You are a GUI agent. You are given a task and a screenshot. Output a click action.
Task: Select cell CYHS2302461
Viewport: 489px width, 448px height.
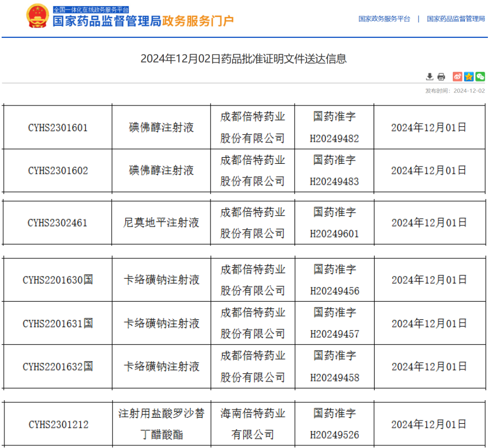[x=57, y=223]
